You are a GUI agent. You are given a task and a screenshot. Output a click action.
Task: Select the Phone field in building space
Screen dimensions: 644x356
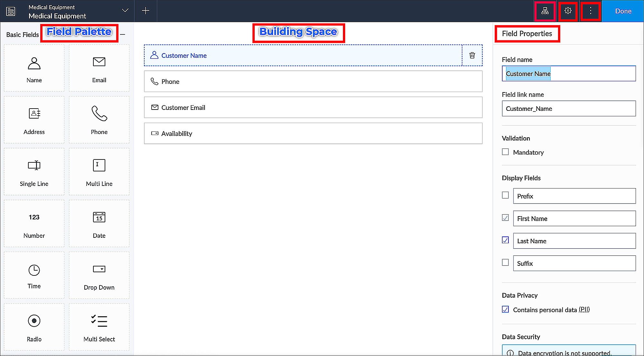coord(313,82)
